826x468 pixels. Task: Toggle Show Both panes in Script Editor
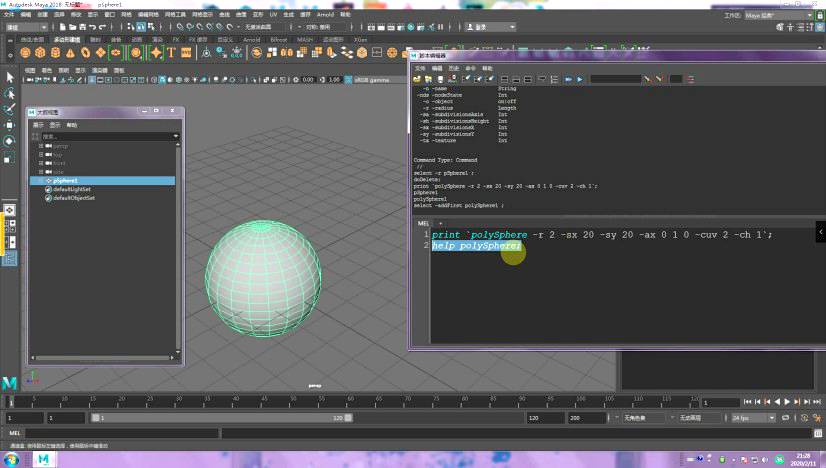point(527,79)
